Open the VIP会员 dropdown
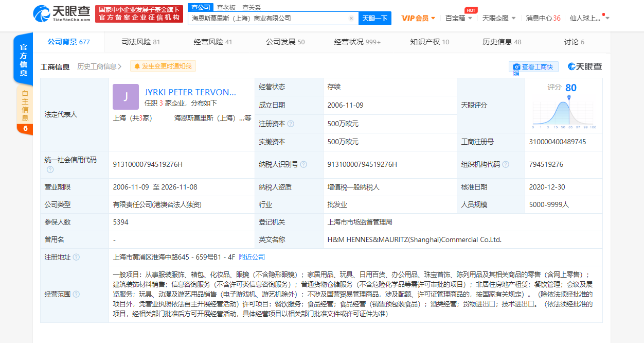The width and height of the screenshot is (644, 343). (x=418, y=18)
